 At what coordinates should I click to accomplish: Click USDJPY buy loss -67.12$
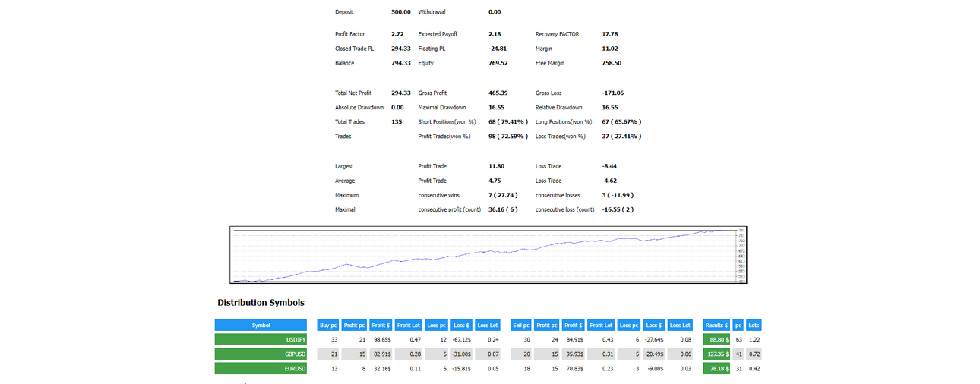click(462, 340)
